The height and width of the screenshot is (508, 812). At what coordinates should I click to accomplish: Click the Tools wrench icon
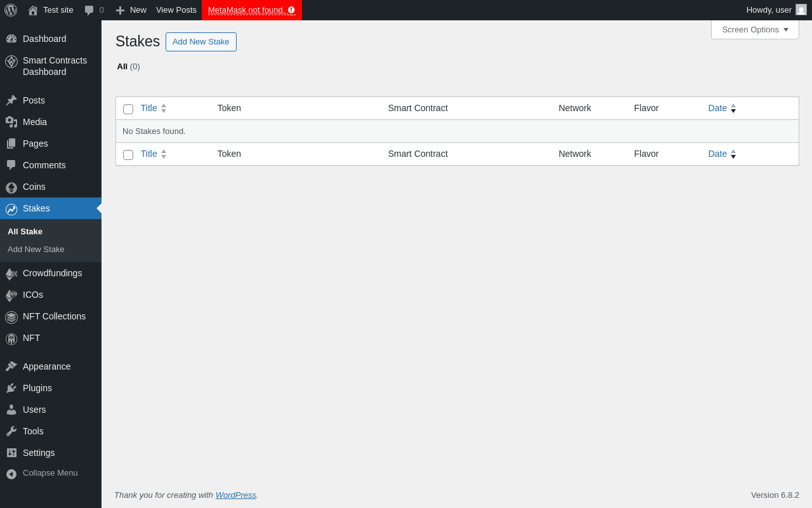pyautogui.click(x=11, y=431)
